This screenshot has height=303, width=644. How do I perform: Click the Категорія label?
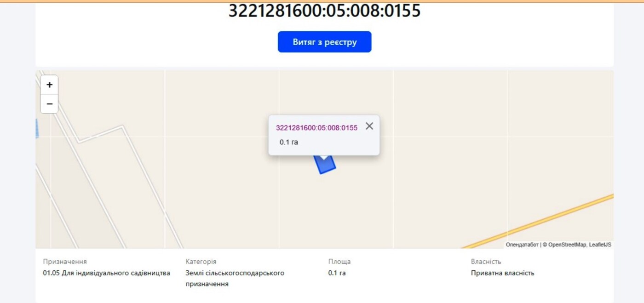201,261
